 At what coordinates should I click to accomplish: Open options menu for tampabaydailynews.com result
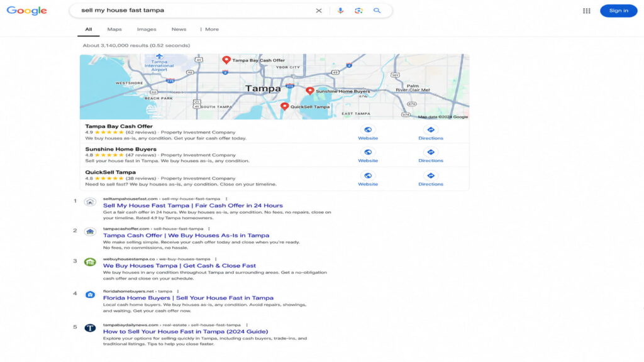pos(247,325)
